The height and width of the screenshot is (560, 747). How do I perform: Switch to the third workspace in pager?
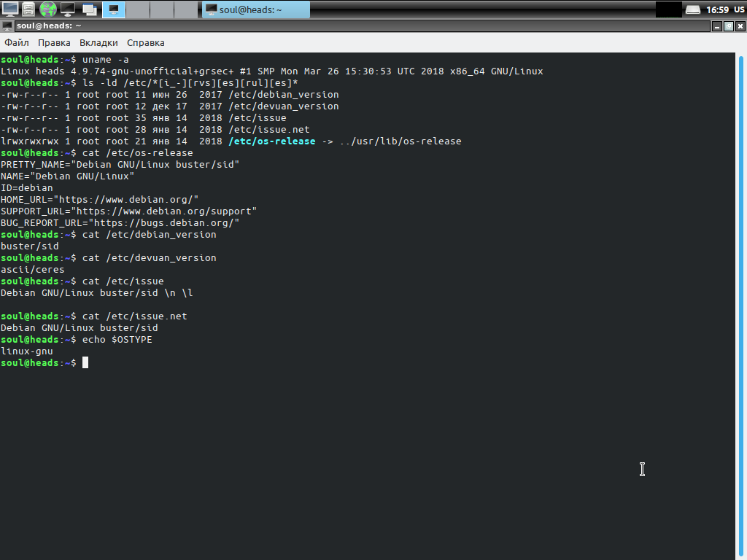coord(161,9)
